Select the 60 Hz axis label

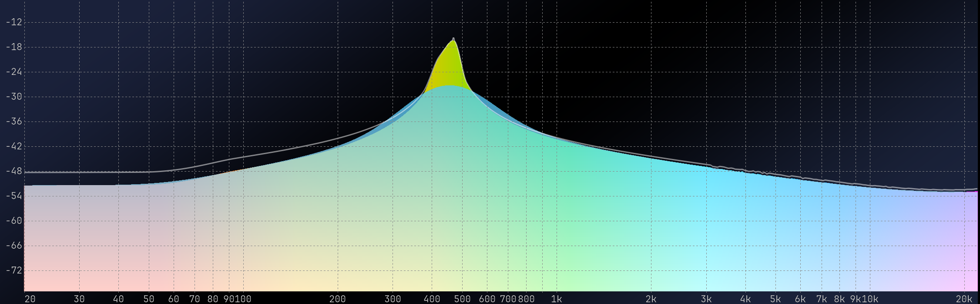pos(174,299)
